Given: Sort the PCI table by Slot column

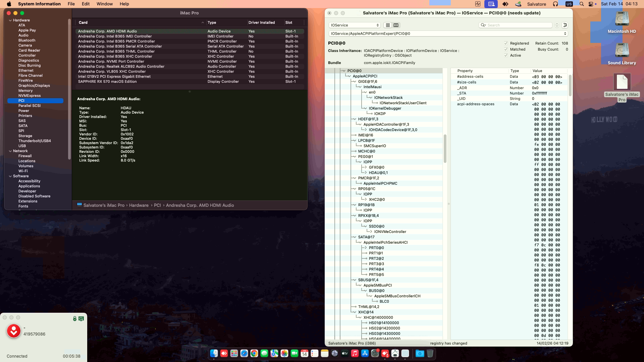Looking at the screenshot, I should (x=293, y=22).
